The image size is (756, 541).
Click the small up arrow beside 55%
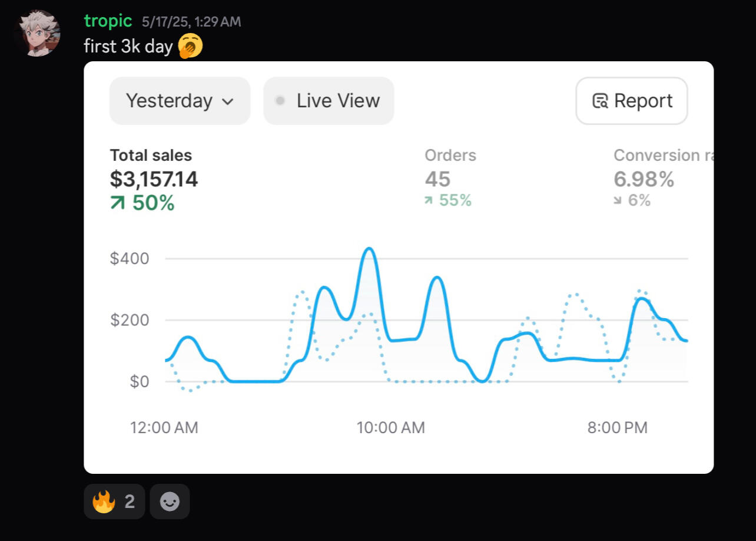(429, 201)
